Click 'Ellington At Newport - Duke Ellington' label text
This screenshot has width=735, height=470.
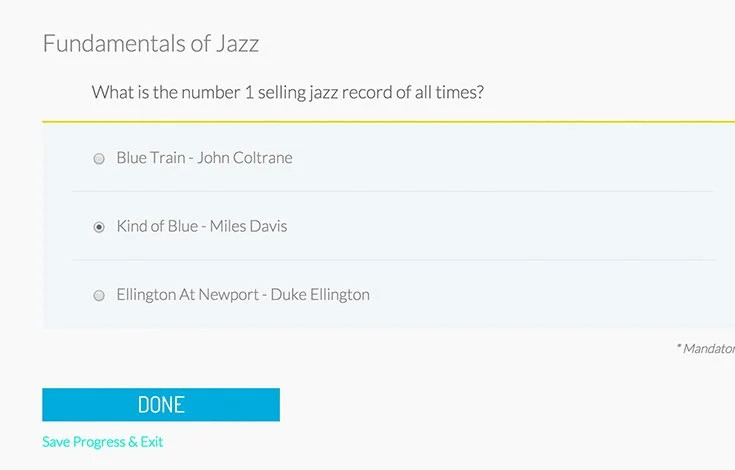pos(243,294)
